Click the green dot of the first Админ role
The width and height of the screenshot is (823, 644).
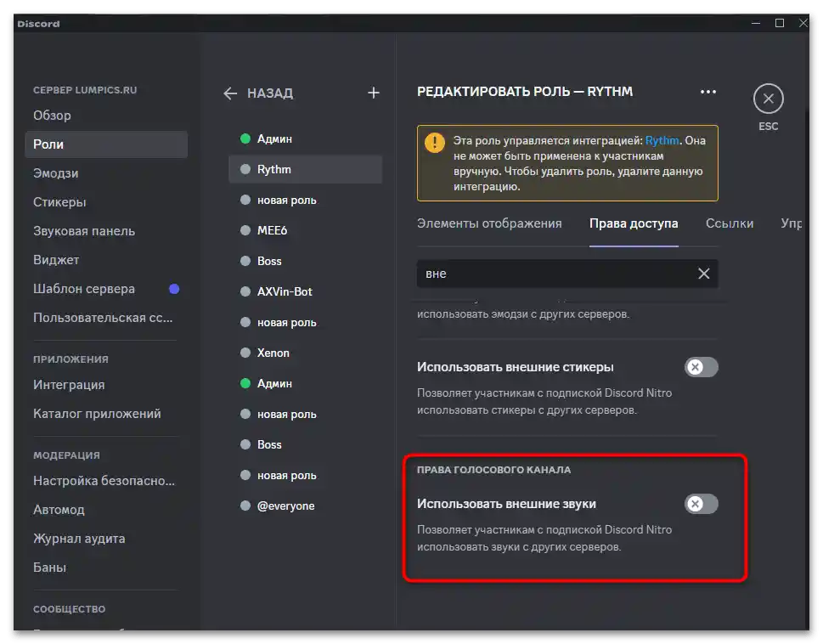pyautogui.click(x=245, y=138)
